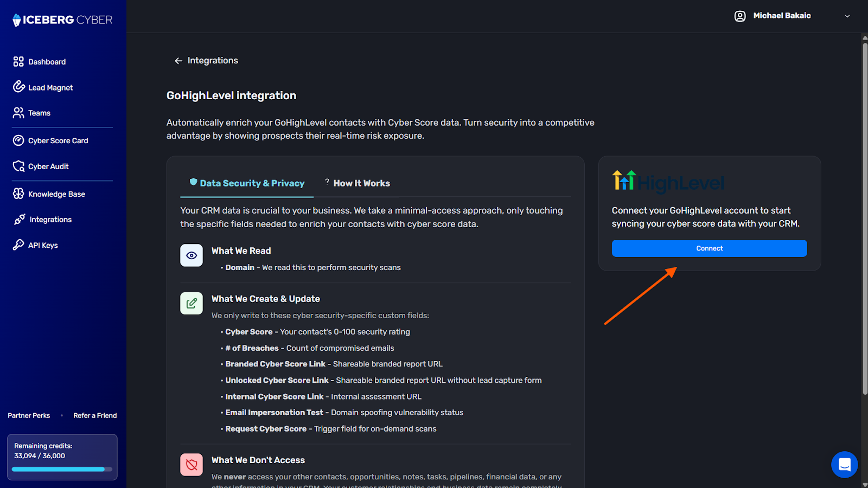Switch to How It Works tab
The height and width of the screenshot is (488, 868).
pyautogui.click(x=358, y=183)
